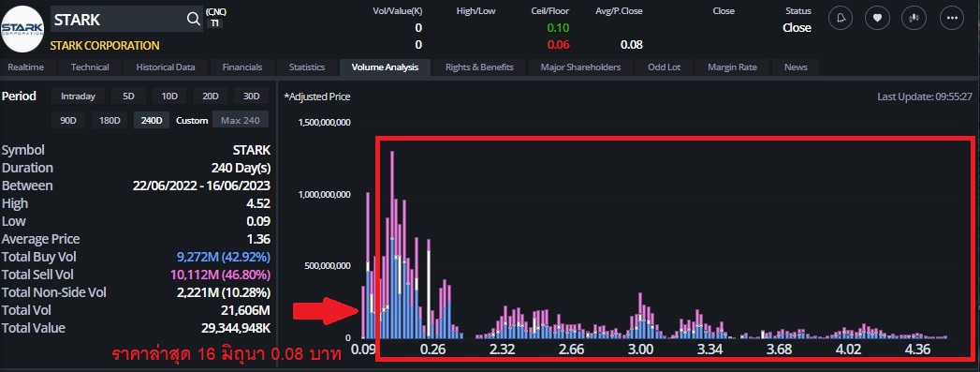
Task: Open the Odd Lot tab
Action: coord(665,67)
